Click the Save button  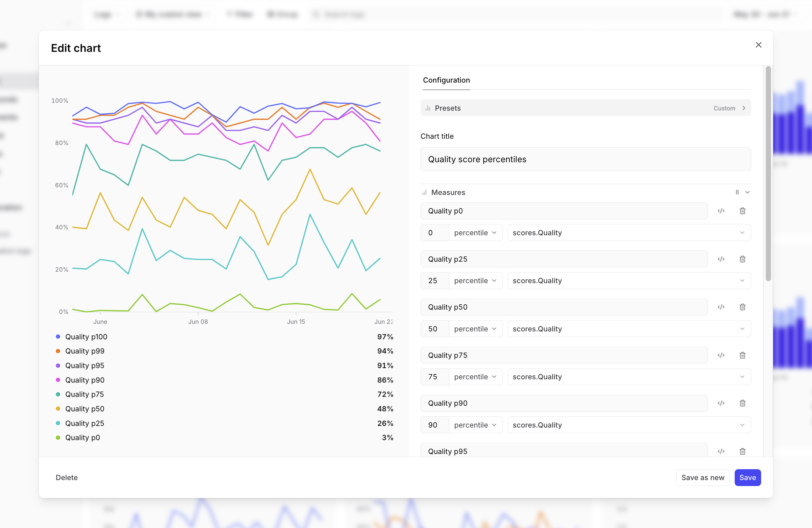click(747, 477)
